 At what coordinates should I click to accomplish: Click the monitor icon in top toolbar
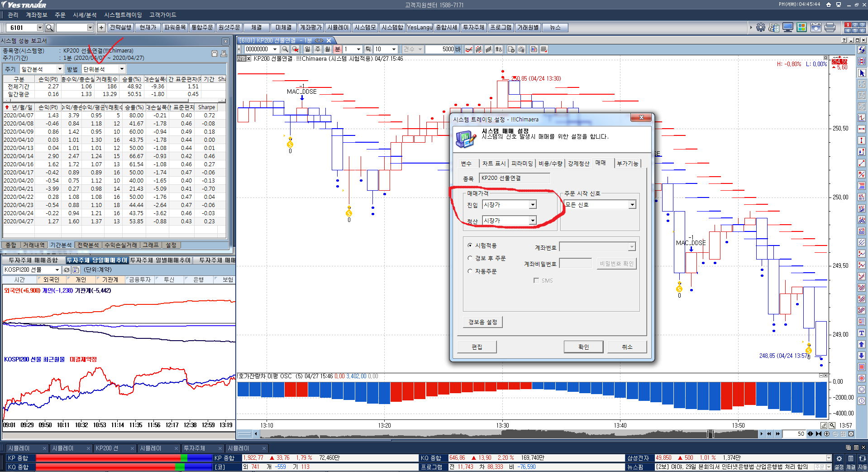(x=788, y=28)
